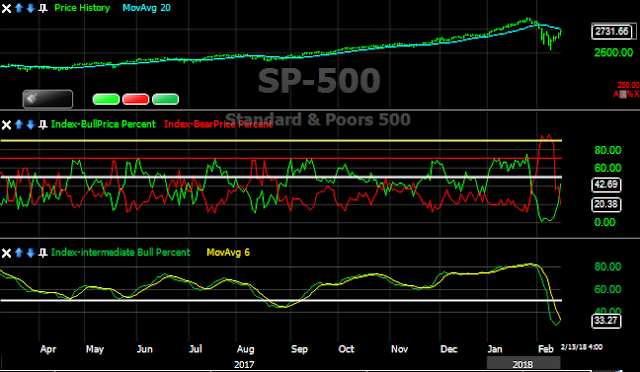Select Index-intermediate Bull Percent label

tap(121, 252)
